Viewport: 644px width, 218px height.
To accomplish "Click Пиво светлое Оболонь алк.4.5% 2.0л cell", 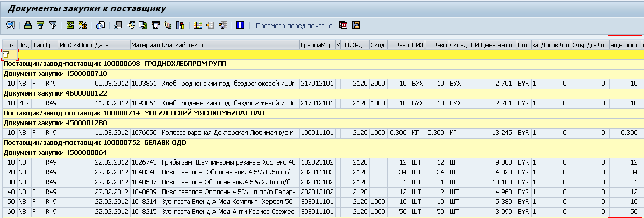I will coord(230,182).
